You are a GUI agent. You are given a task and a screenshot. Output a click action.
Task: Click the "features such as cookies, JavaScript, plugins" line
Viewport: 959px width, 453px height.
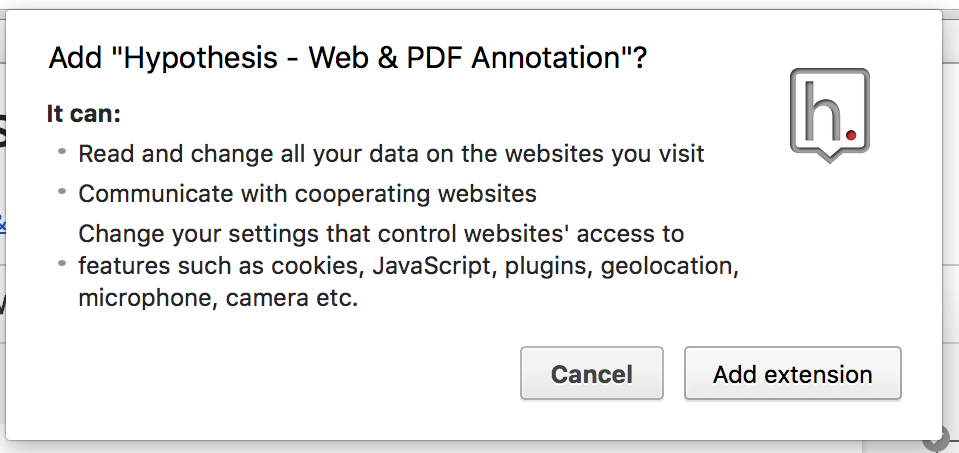(409, 267)
